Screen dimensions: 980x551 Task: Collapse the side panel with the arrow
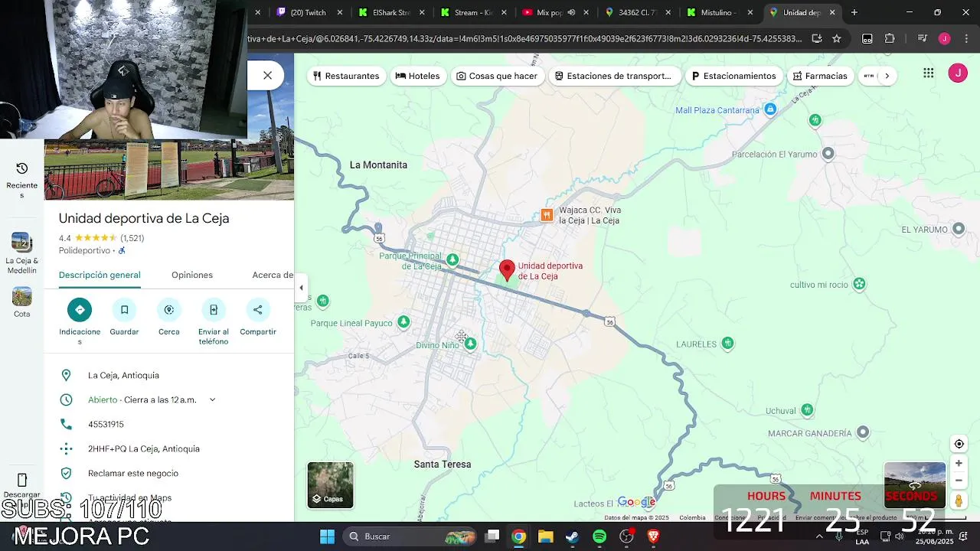point(301,288)
